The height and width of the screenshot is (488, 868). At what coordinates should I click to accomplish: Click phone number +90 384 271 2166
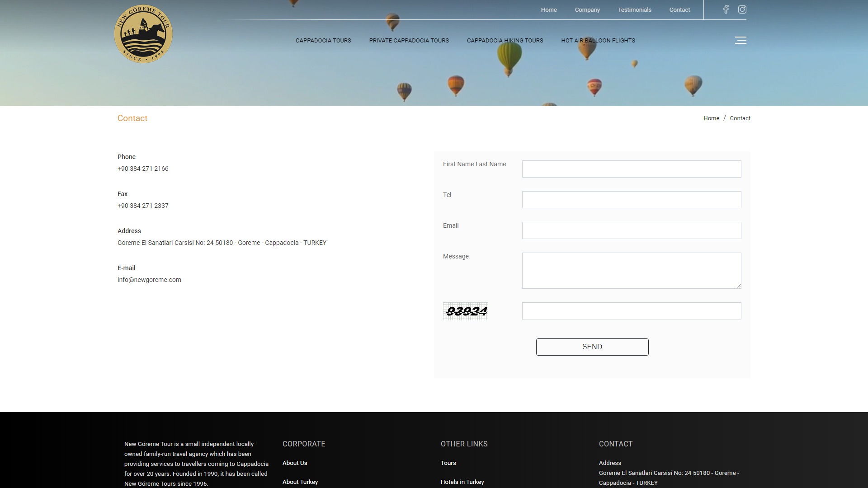[x=143, y=169]
